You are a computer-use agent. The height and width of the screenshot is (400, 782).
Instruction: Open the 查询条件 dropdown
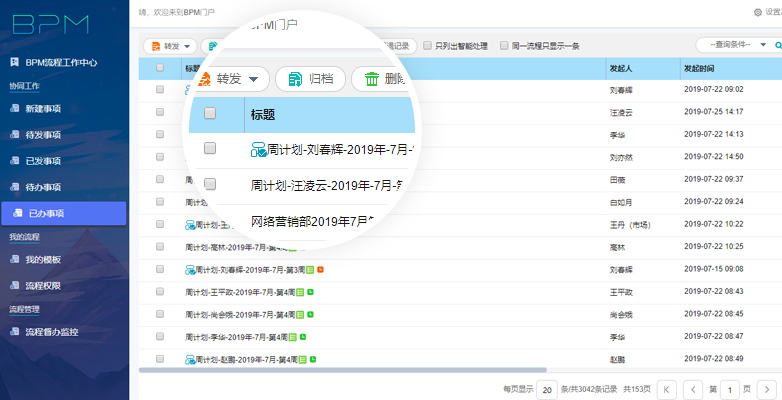pyautogui.click(x=737, y=45)
